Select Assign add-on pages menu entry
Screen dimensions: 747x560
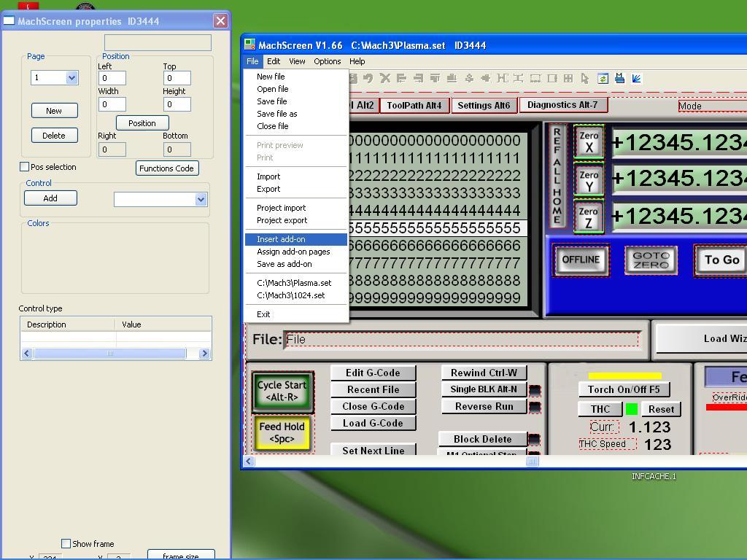coord(296,252)
